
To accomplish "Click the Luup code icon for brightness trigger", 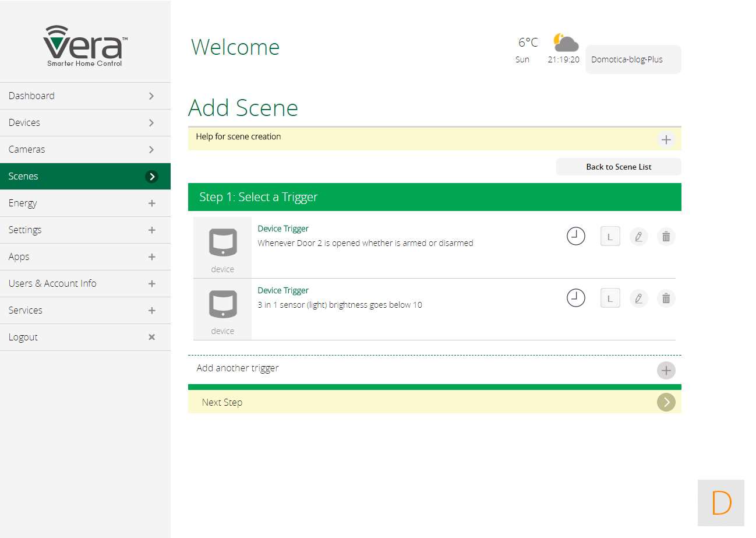I will (610, 298).
